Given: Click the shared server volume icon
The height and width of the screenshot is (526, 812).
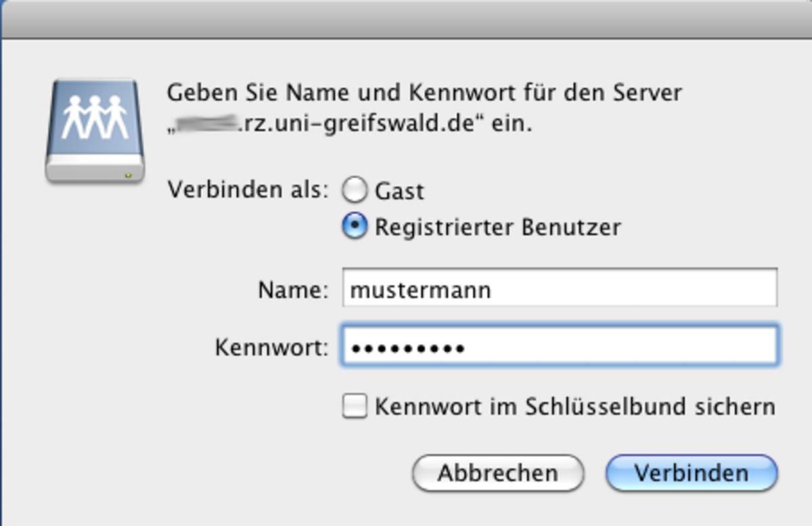Looking at the screenshot, I should 94,131.
